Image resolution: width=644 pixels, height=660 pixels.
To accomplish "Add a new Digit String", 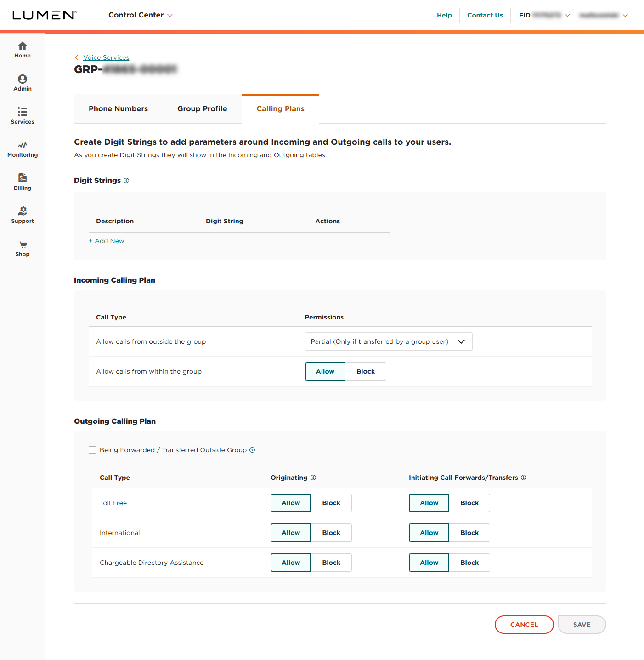I will point(106,240).
